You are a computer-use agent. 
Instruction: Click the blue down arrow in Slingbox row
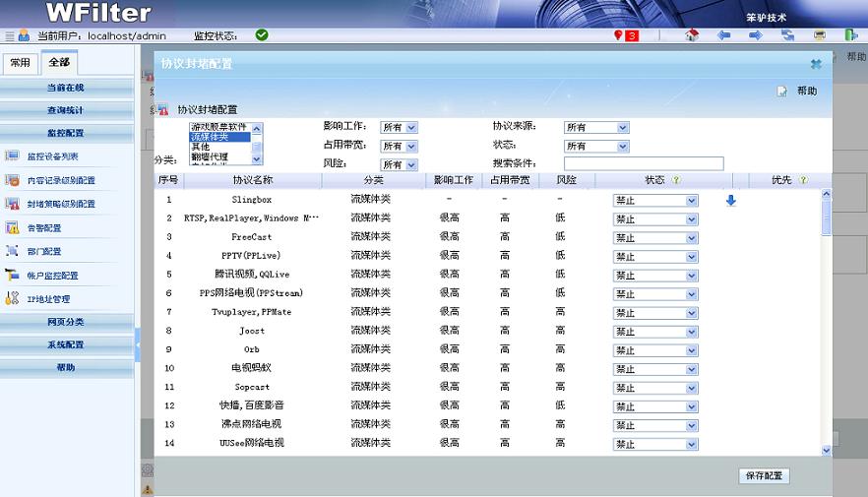tap(731, 200)
